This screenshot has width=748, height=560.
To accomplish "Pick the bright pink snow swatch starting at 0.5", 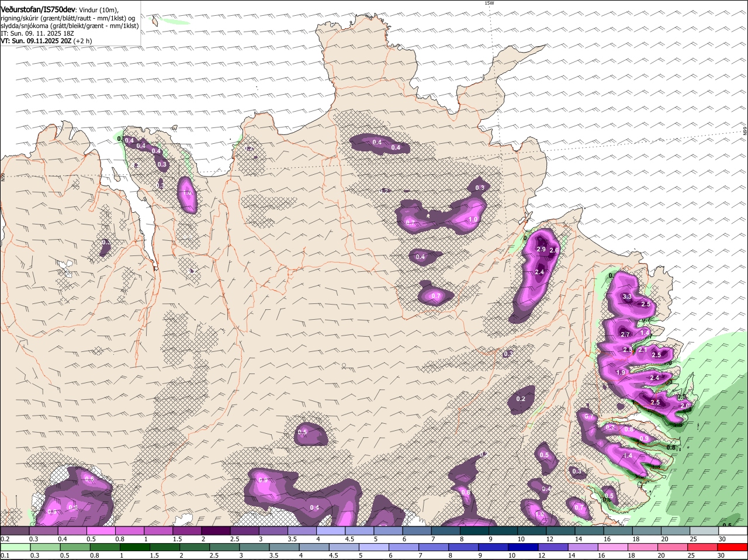I will [x=101, y=531].
